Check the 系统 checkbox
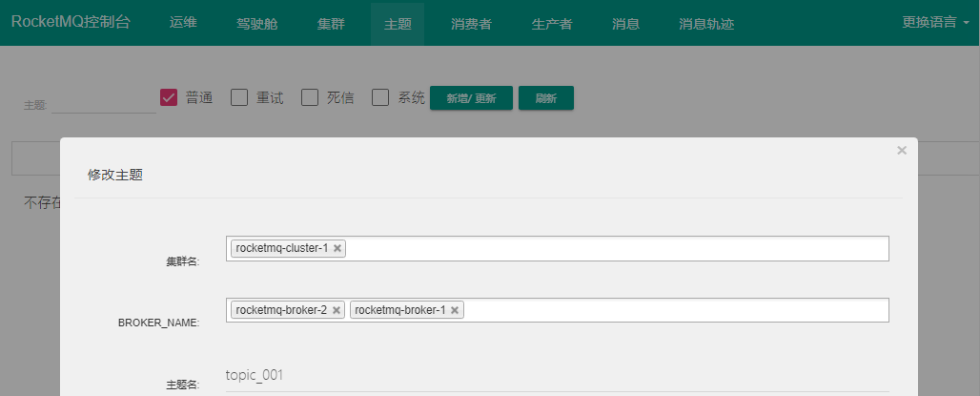 click(x=380, y=97)
